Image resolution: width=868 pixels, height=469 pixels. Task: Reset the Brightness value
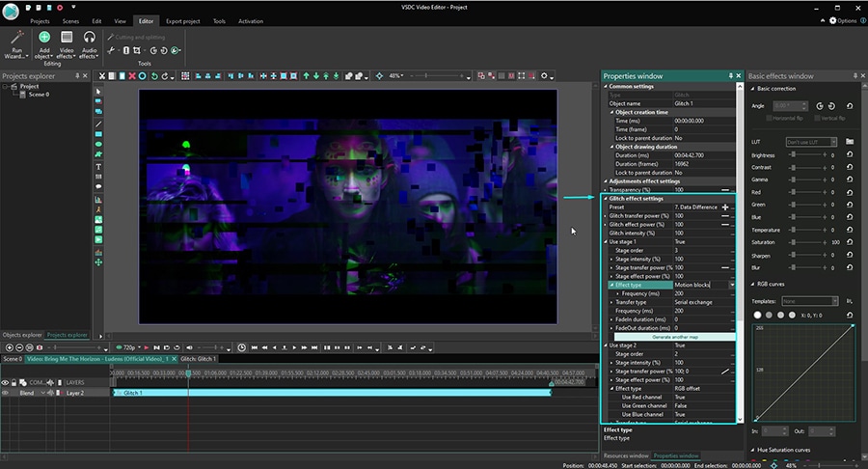coord(850,155)
